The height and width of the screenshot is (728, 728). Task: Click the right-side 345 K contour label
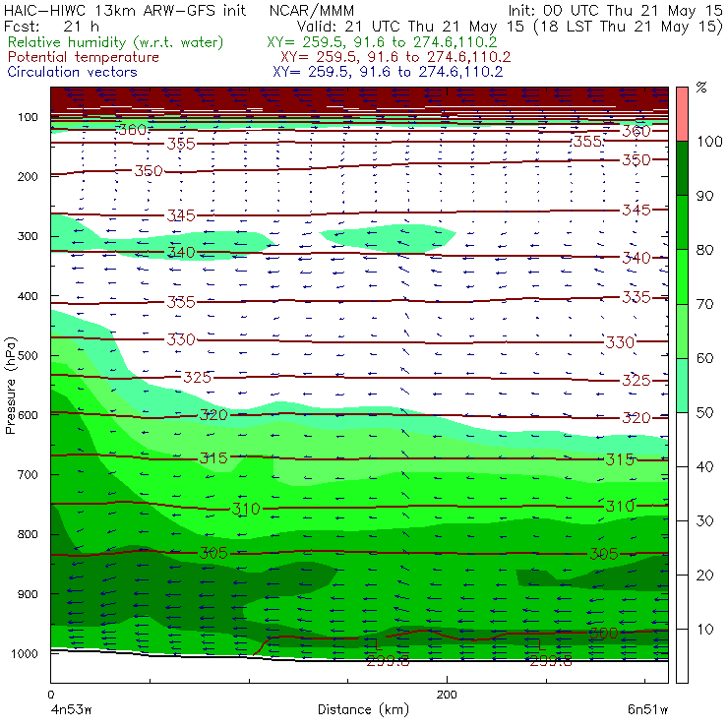(637, 210)
